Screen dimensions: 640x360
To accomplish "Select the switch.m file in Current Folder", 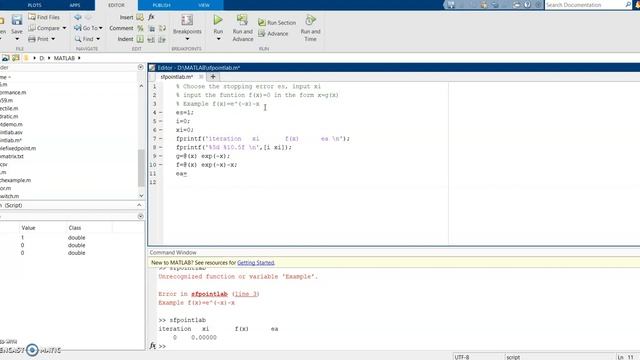I will click(x=10, y=196).
